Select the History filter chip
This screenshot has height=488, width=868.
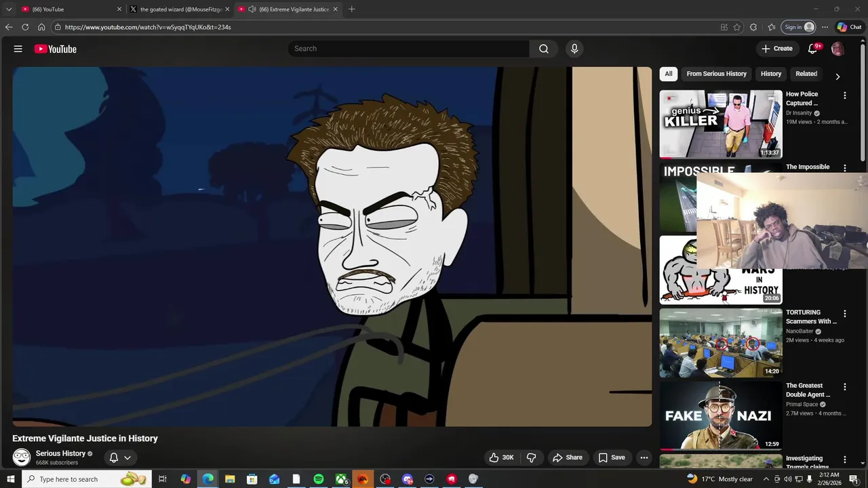point(771,74)
